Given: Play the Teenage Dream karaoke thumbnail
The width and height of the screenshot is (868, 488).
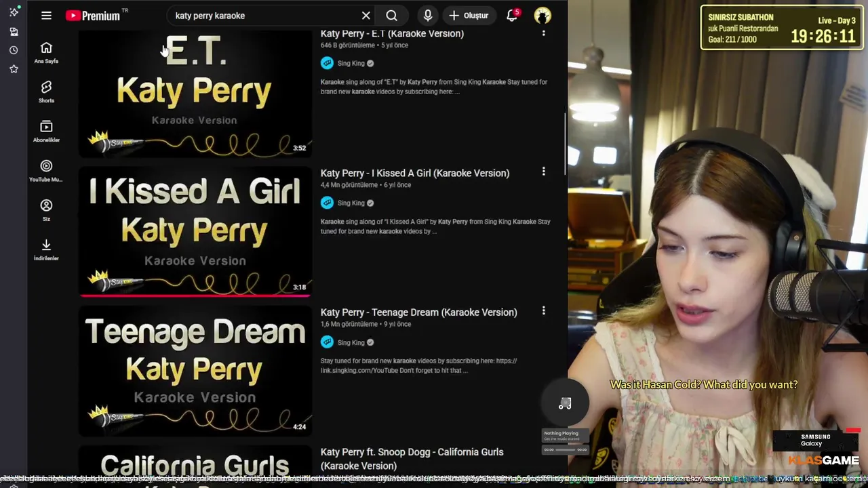Looking at the screenshot, I should pyautogui.click(x=195, y=371).
